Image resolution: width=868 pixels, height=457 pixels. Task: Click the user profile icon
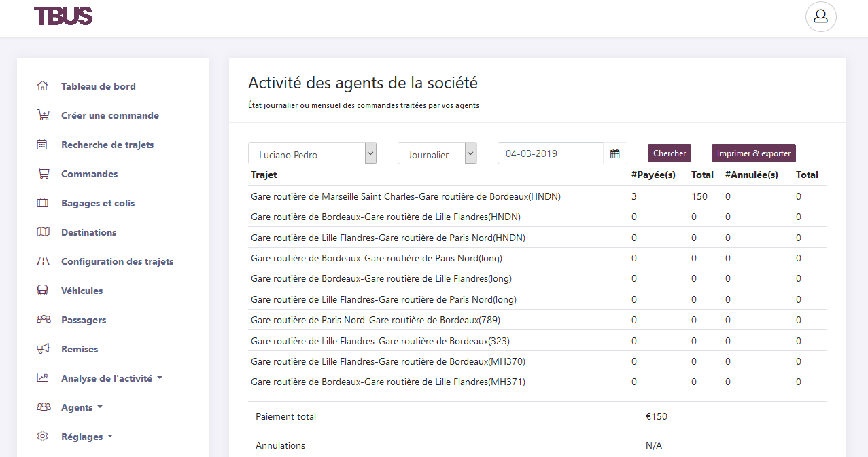click(x=820, y=16)
